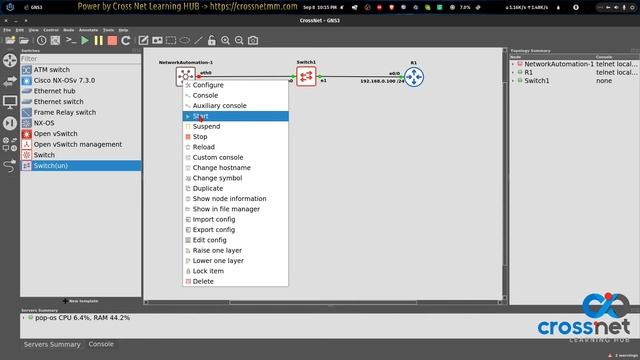The width and height of the screenshot is (640, 360).
Task: Select Switch(un) template
Action: point(81,166)
